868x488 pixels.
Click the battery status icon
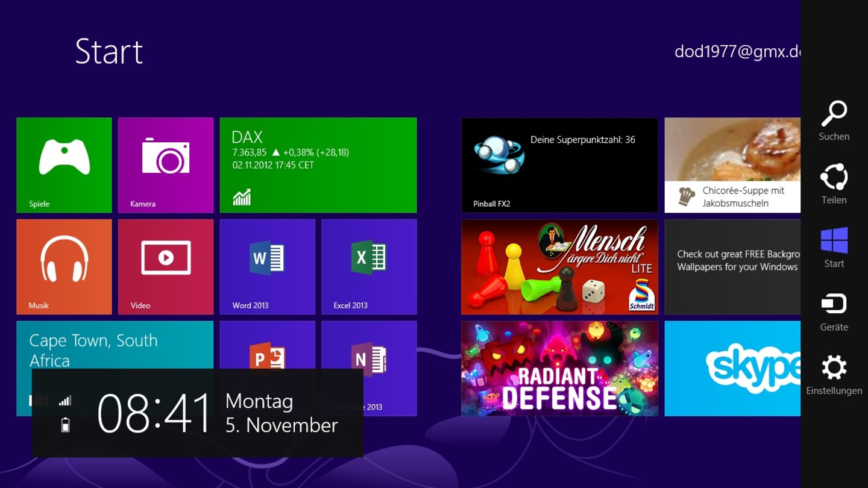(x=66, y=425)
